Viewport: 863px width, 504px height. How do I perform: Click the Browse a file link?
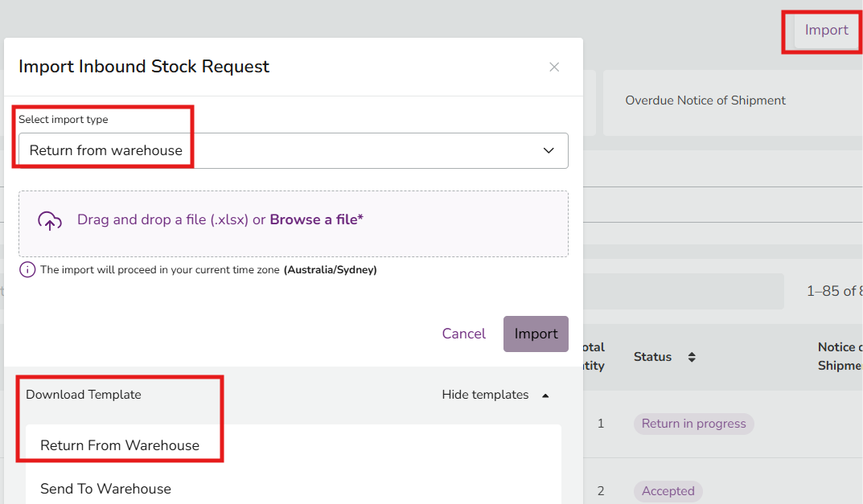click(x=316, y=219)
